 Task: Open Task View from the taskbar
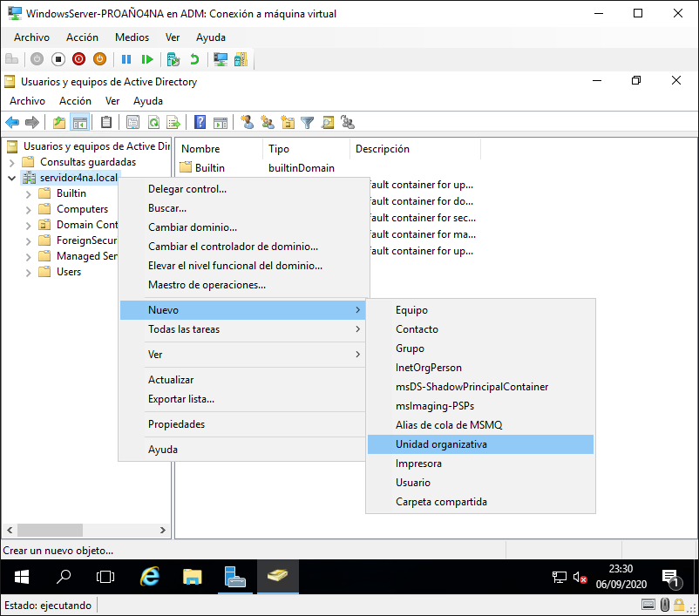(x=105, y=577)
